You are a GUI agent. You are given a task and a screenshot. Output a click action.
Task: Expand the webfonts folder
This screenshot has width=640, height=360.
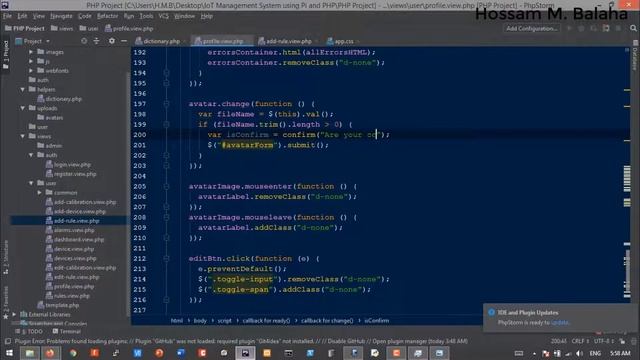click(31, 71)
